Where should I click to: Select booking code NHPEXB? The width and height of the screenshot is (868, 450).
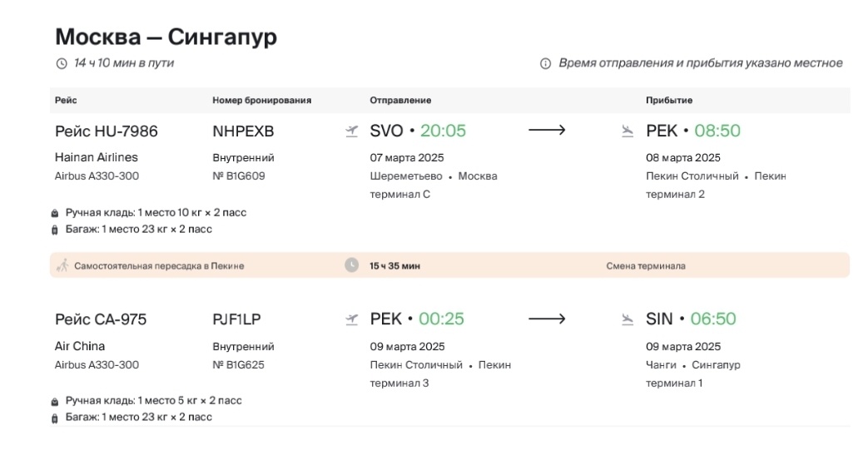coord(244,131)
